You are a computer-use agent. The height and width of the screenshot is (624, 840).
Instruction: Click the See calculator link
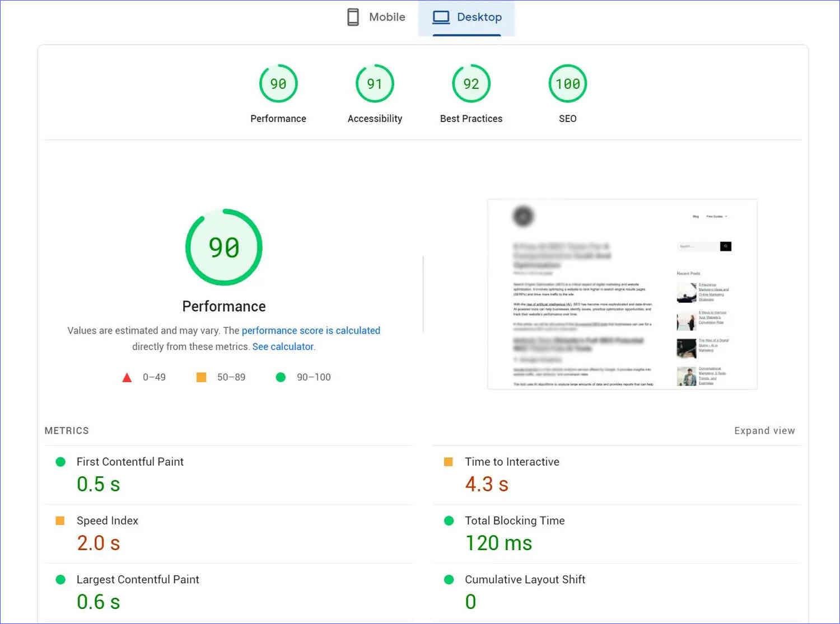coord(283,346)
